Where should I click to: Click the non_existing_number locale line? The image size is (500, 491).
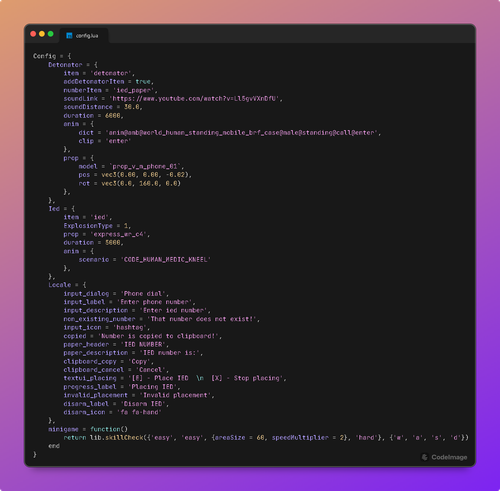point(161,319)
